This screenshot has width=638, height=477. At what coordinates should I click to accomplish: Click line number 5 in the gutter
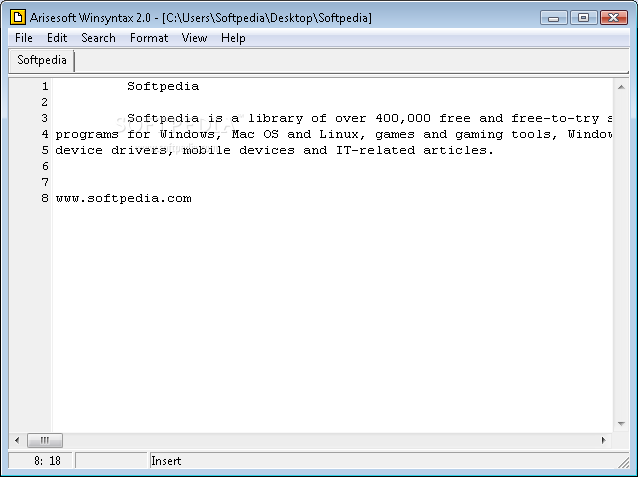[45, 150]
